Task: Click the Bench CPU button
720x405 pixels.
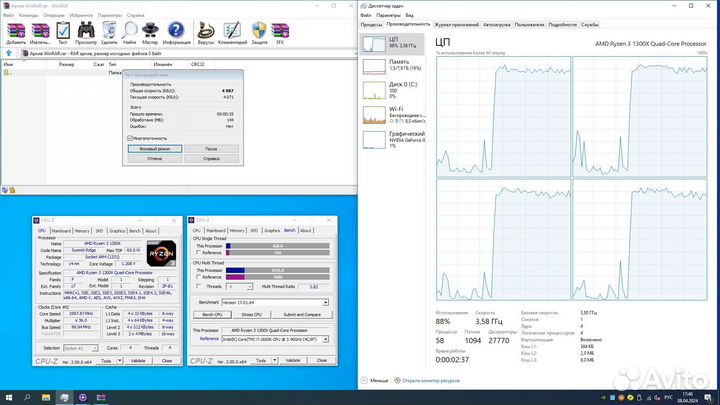Action: [212, 315]
